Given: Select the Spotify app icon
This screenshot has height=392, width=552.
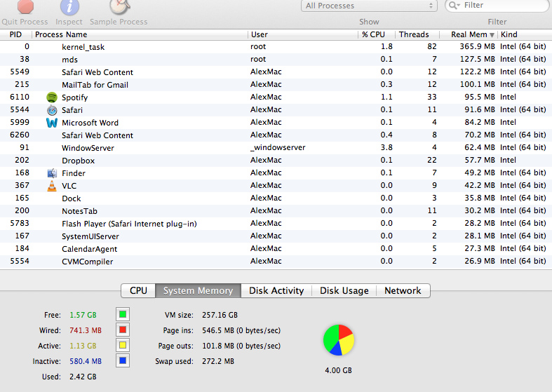Looking at the screenshot, I should pyautogui.click(x=52, y=97).
